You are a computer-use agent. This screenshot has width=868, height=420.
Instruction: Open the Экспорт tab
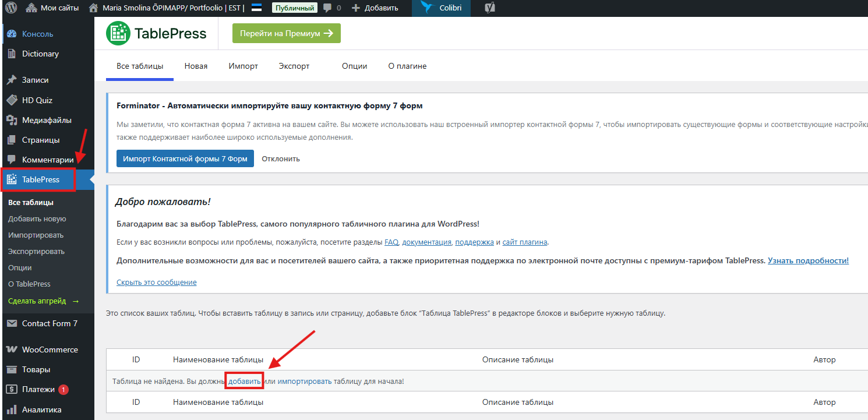pos(294,66)
